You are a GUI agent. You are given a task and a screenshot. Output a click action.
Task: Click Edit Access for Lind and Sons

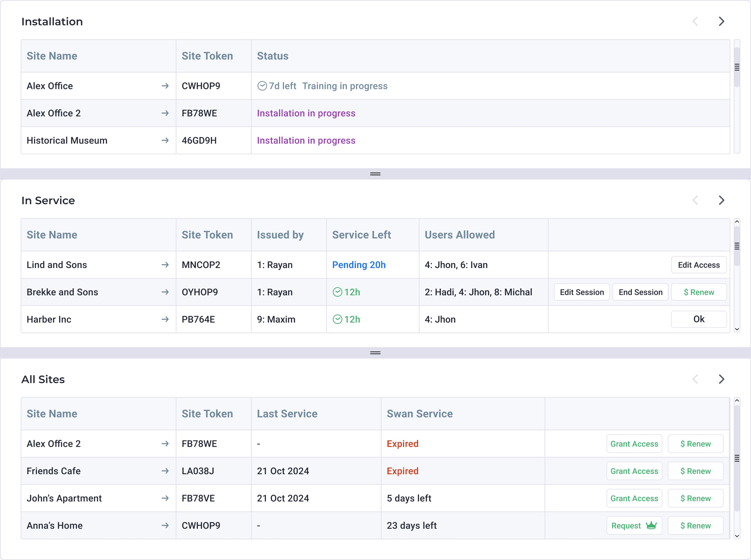click(698, 265)
